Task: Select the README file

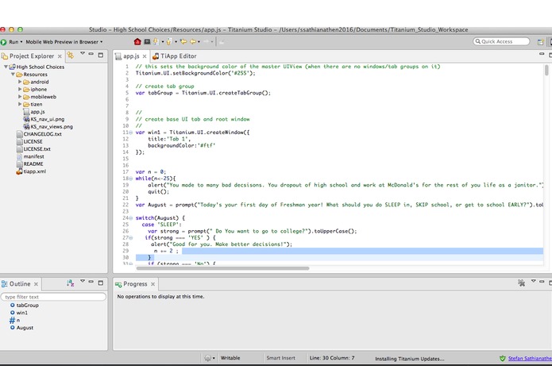Action: [x=30, y=163]
